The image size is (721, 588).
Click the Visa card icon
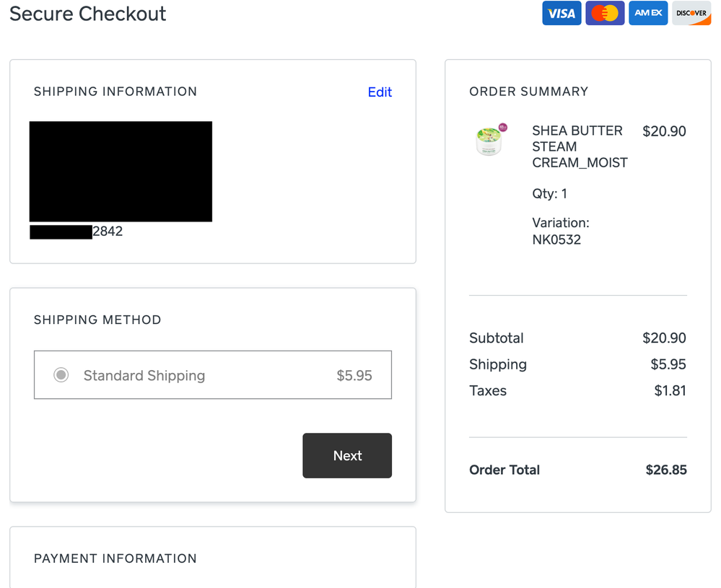click(561, 14)
